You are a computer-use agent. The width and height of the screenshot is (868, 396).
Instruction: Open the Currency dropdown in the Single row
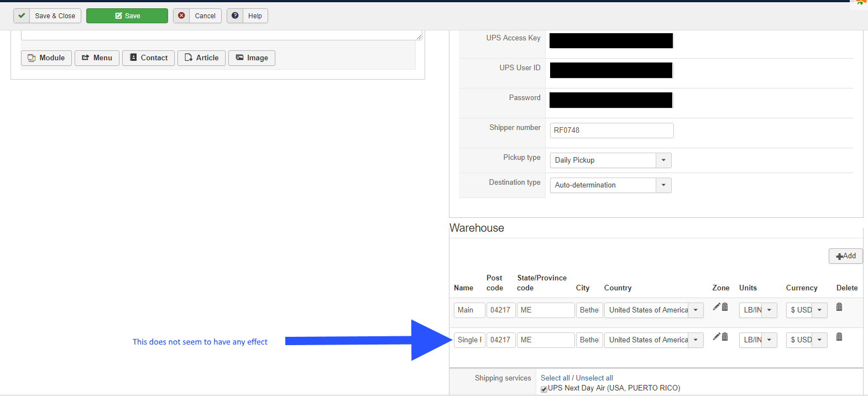pyautogui.click(x=807, y=340)
